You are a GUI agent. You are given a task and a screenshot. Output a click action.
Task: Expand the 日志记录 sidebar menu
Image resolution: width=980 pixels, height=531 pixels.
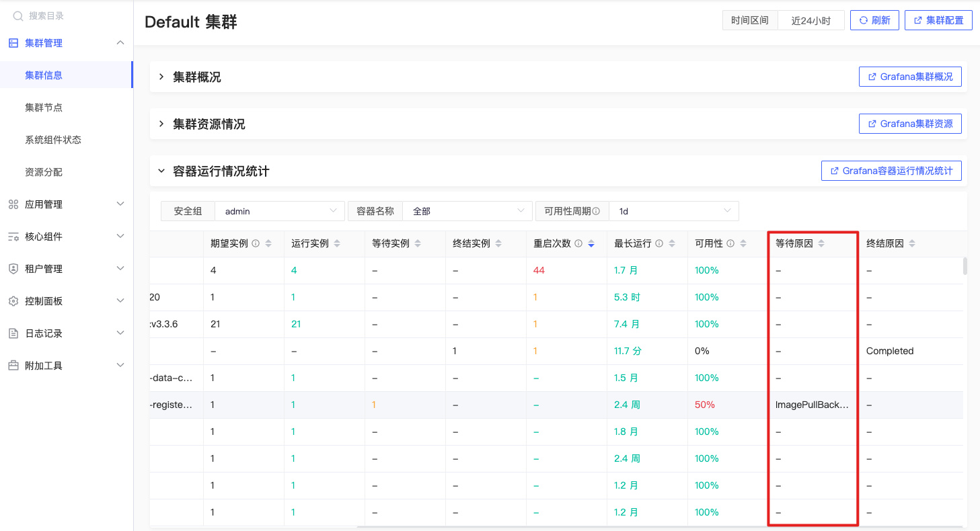120,333
